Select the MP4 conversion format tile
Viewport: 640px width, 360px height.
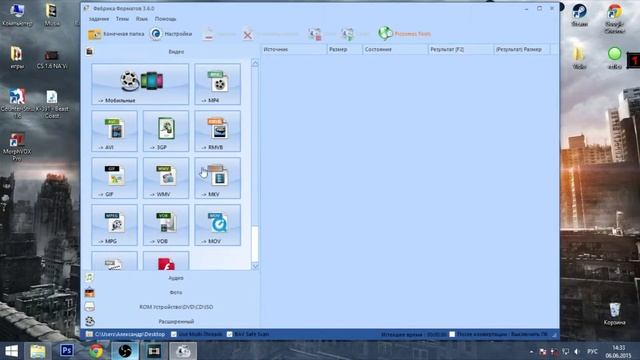(218, 84)
